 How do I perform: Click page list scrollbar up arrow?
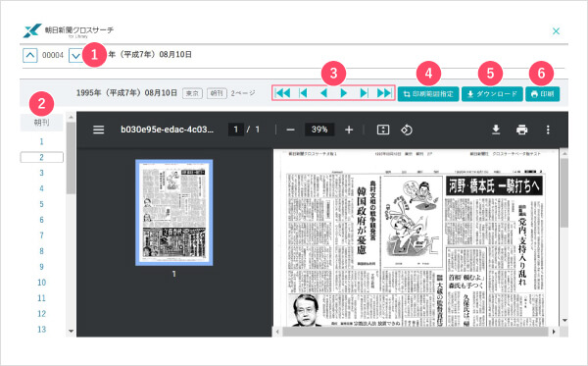pos(71,117)
